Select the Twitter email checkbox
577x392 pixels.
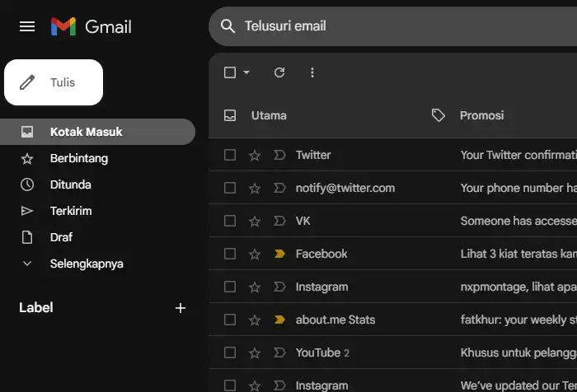(230, 155)
